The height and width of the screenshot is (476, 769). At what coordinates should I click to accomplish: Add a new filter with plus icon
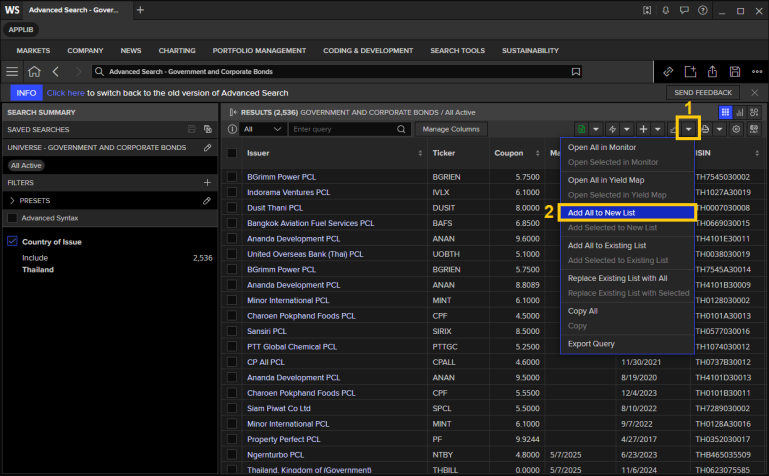207,182
